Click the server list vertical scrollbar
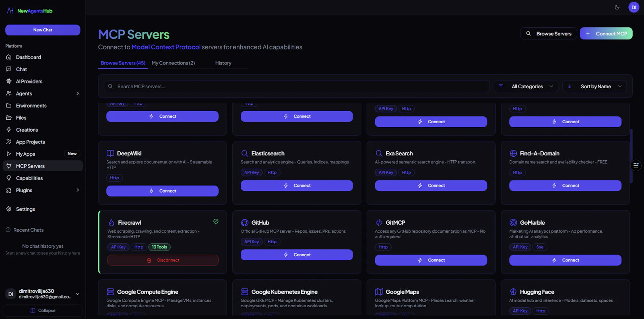 [x=631, y=156]
